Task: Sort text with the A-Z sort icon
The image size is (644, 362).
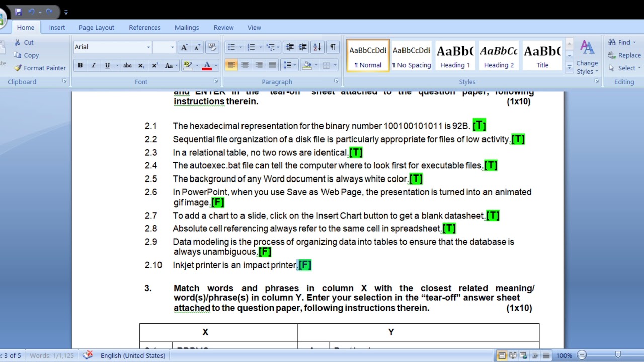Action: (x=317, y=47)
